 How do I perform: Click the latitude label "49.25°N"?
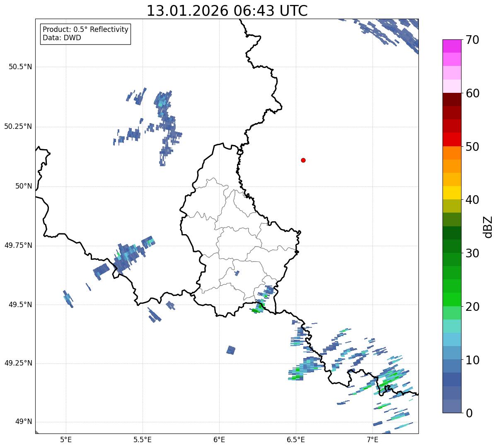(18, 363)
